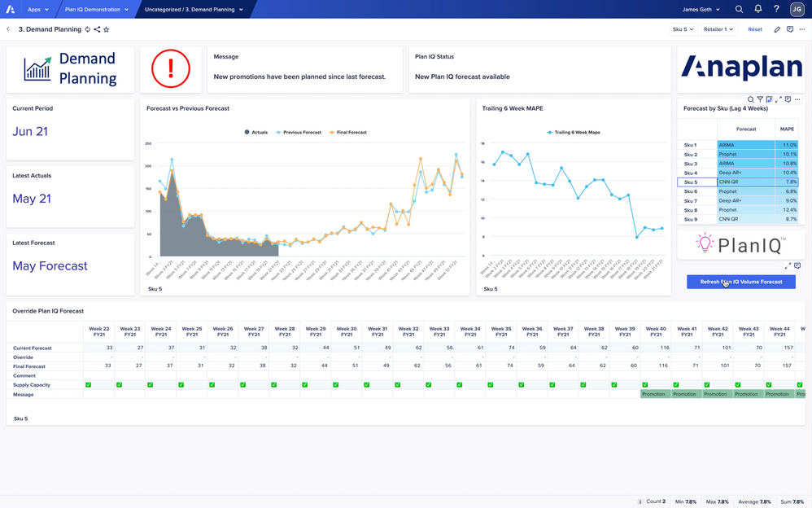The image size is (812, 508).
Task: Click the share icon beside page title
Action: (x=97, y=29)
